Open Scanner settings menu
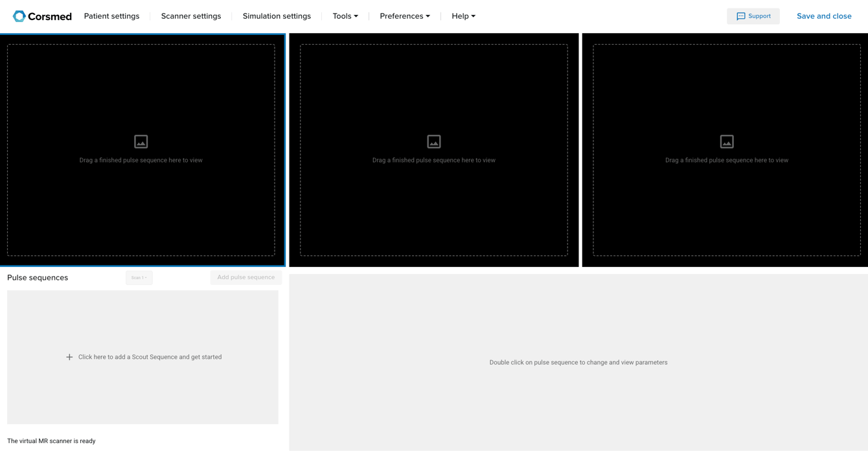 (191, 16)
